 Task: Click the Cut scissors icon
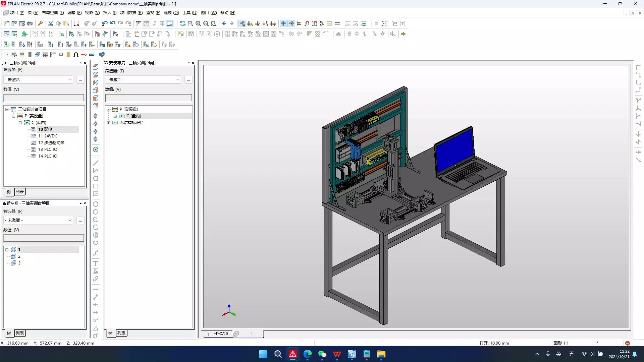(x=51, y=23)
